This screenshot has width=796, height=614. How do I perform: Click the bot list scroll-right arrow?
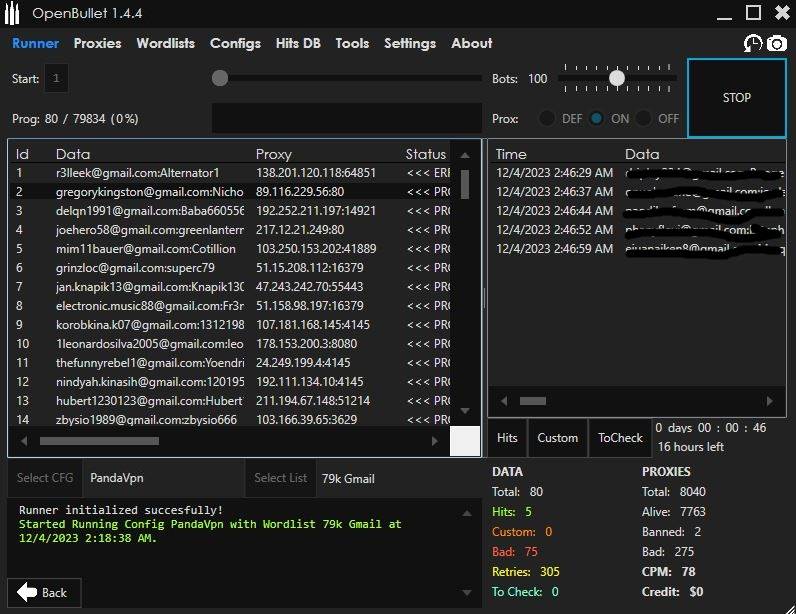(x=435, y=441)
